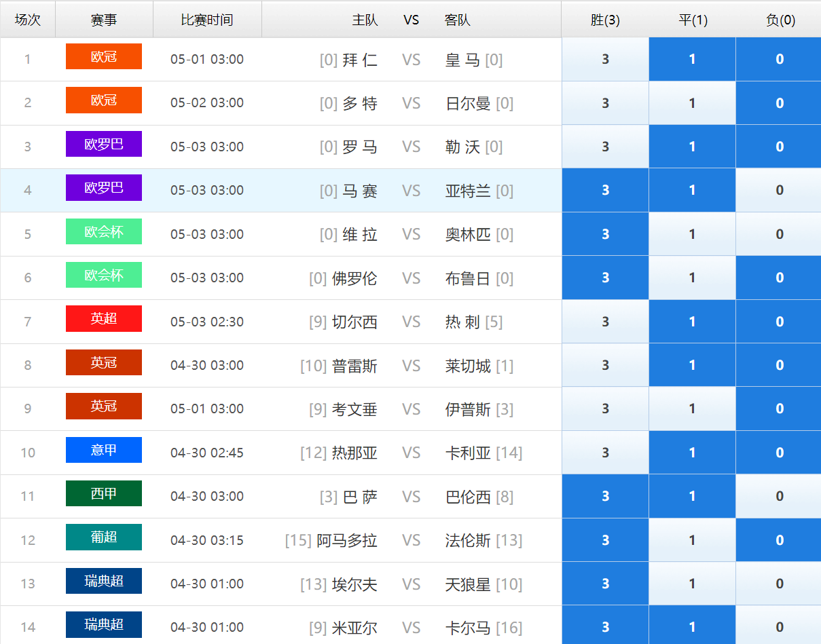Toggle loss (0) for 阿马多拉 vs 法伦斯

[779, 540]
